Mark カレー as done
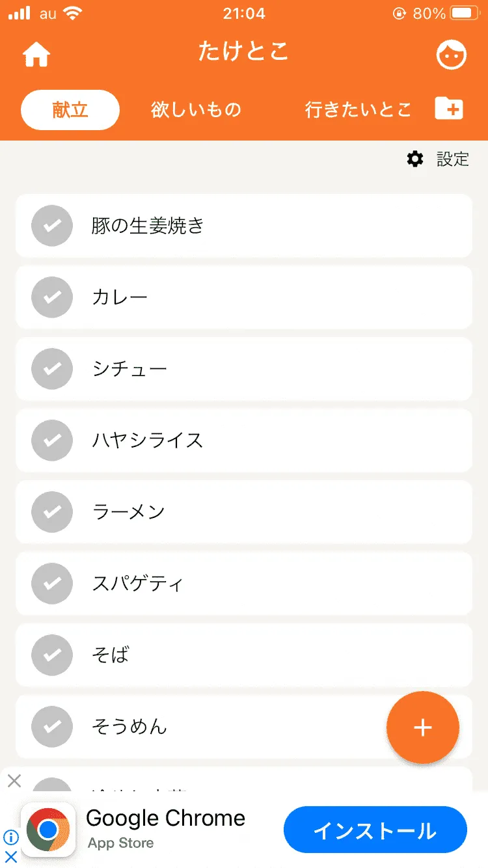488x868 pixels. coord(52,297)
